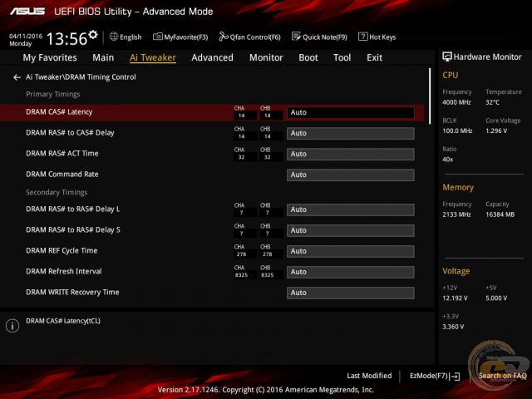Click the back arrow beside Ai Tweaker\DRAM Timing Control
Viewport: 532px width, 399px height.
(17, 77)
